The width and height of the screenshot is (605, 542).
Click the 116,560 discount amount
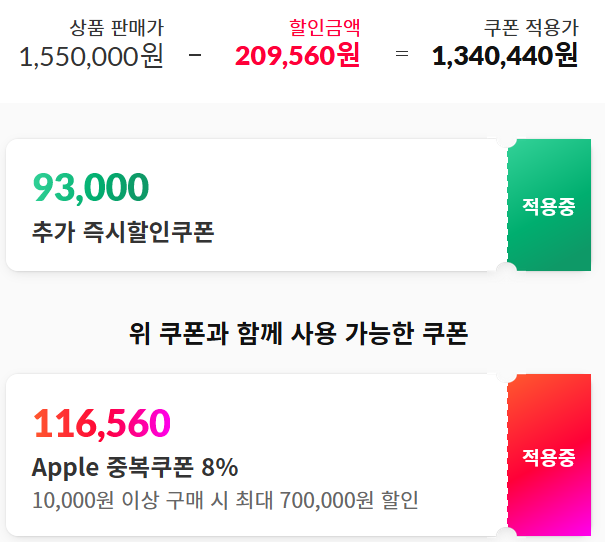pyautogui.click(x=102, y=424)
